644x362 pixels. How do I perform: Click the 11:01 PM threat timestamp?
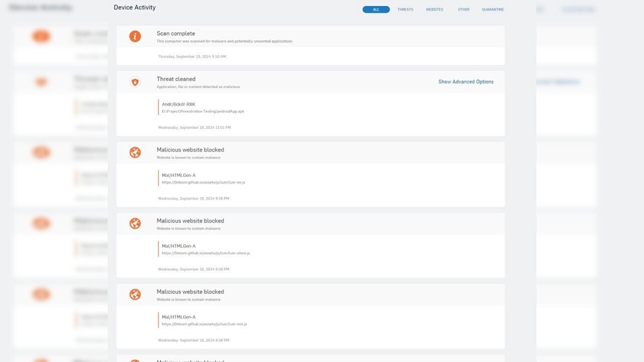(195, 127)
